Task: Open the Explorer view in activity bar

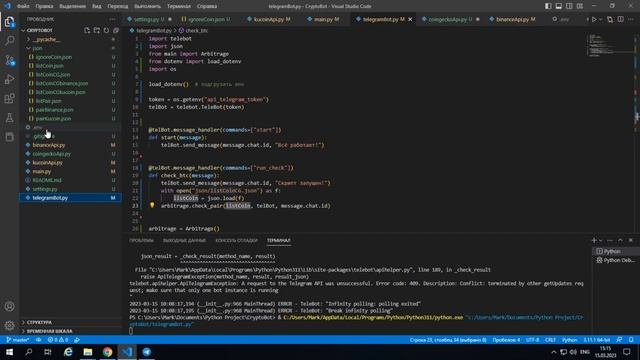Action: pos(9,21)
